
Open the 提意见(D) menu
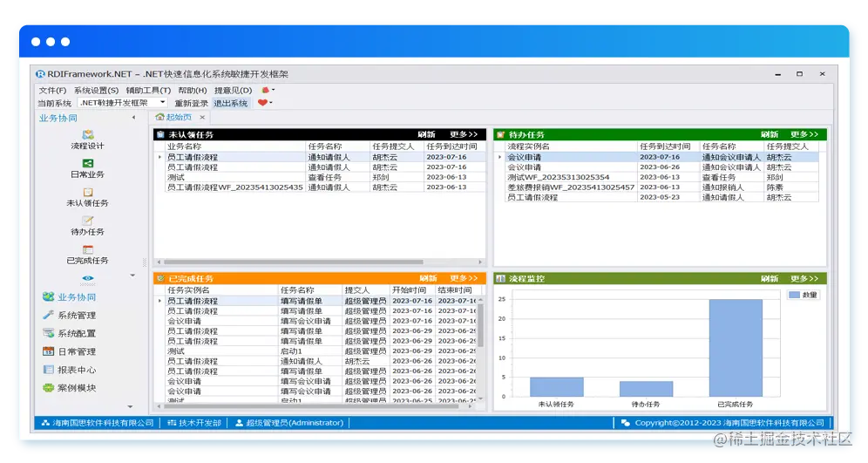click(x=233, y=91)
